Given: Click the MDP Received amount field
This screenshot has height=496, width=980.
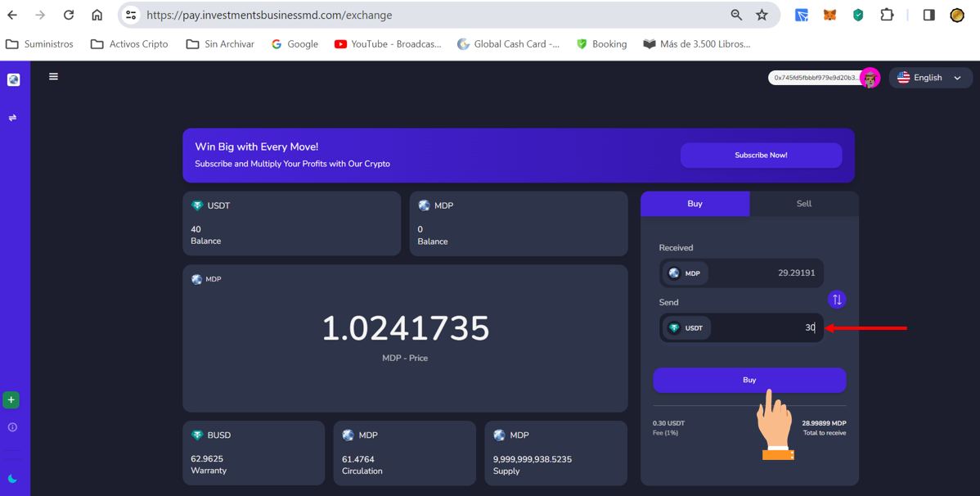Looking at the screenshot, I should coord(769,273).
